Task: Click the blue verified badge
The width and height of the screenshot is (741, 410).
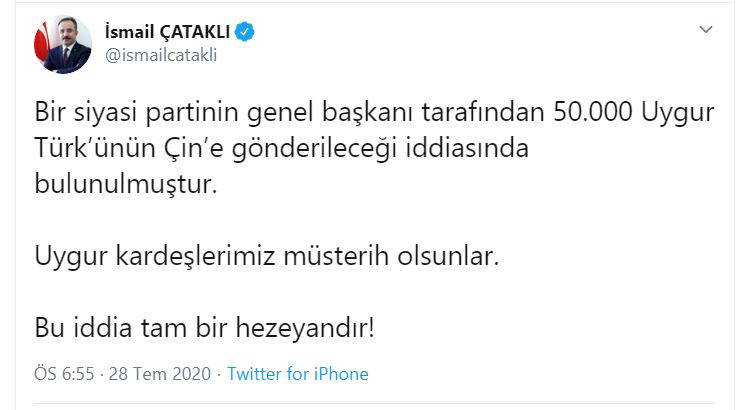Action: coord(245,33)
